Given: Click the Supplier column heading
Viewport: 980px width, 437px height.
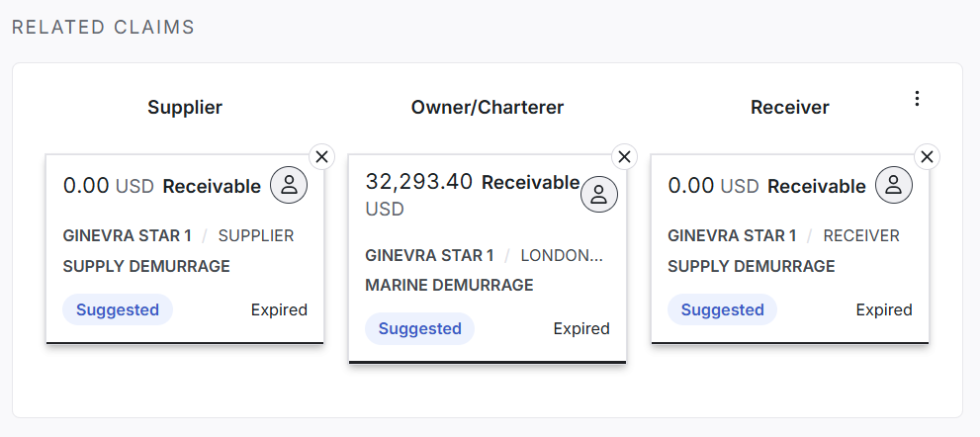Looking at the screenshot, I should [185, 107].
